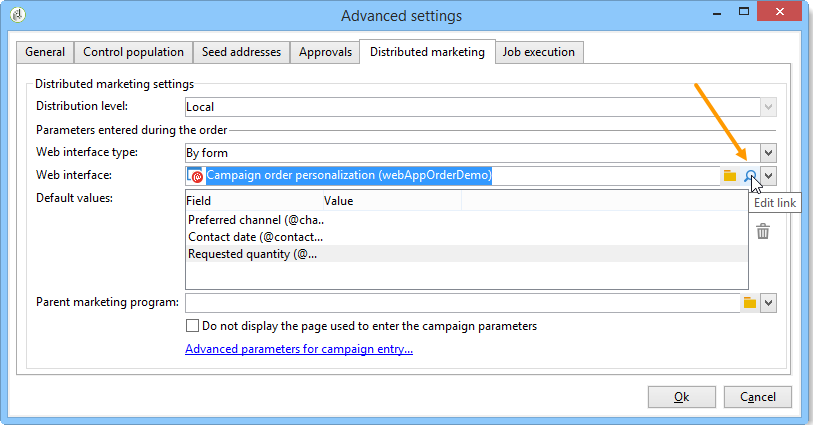Open Advanced parameters for campaign entry link
813x425 pixels.
click(x=299, y=349)
